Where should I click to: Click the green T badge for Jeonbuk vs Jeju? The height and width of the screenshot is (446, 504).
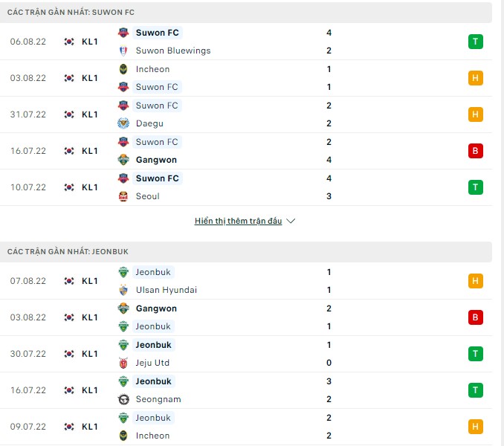pos(476,354)
